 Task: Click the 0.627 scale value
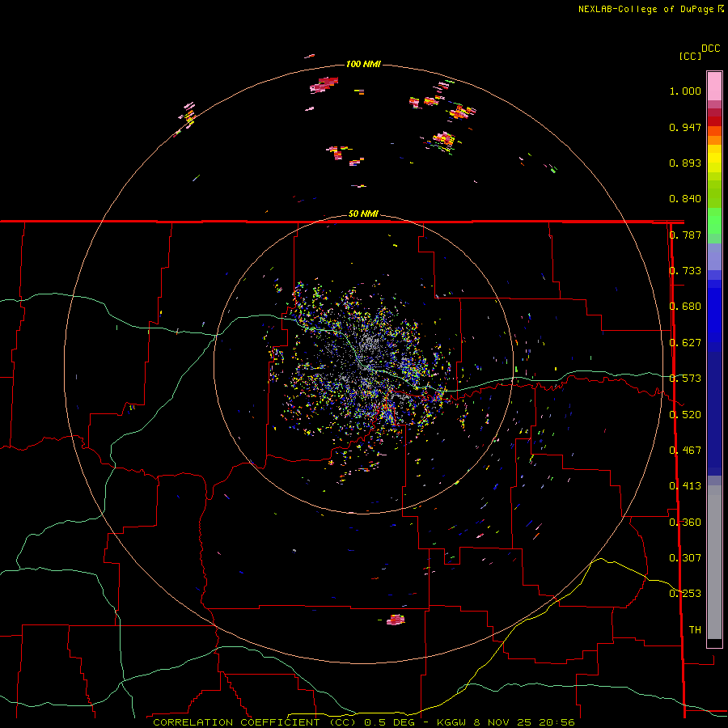click(x=685, y=343)
